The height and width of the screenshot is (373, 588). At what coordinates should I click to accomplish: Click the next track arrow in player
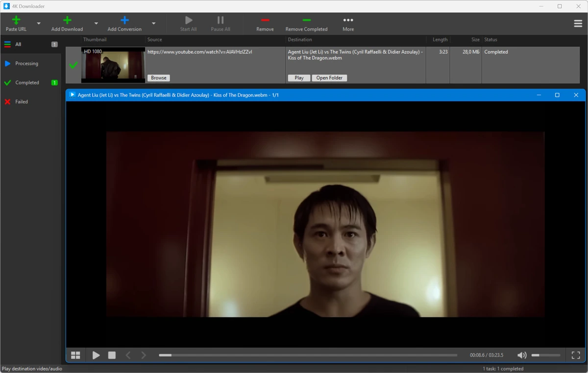point(144,355)
